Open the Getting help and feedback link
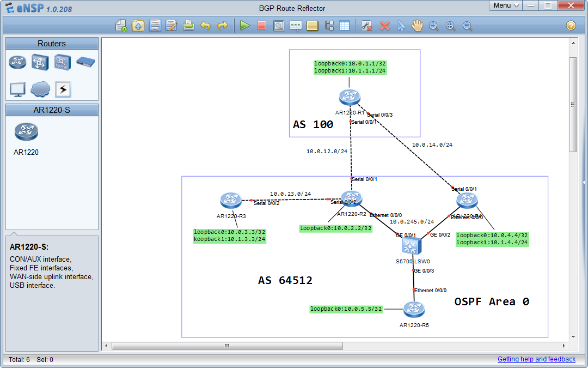The width and height of the screenshot is (588, 368). 537,359
